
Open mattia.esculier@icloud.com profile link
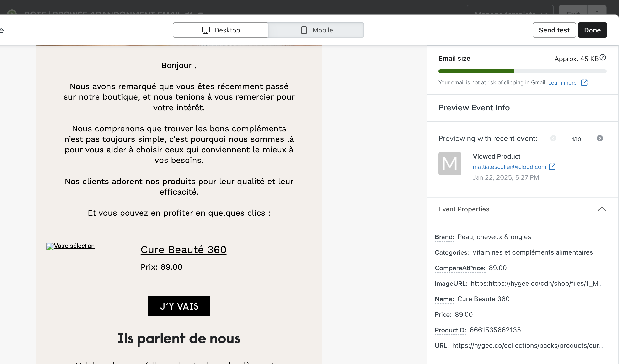coord(509,167)
